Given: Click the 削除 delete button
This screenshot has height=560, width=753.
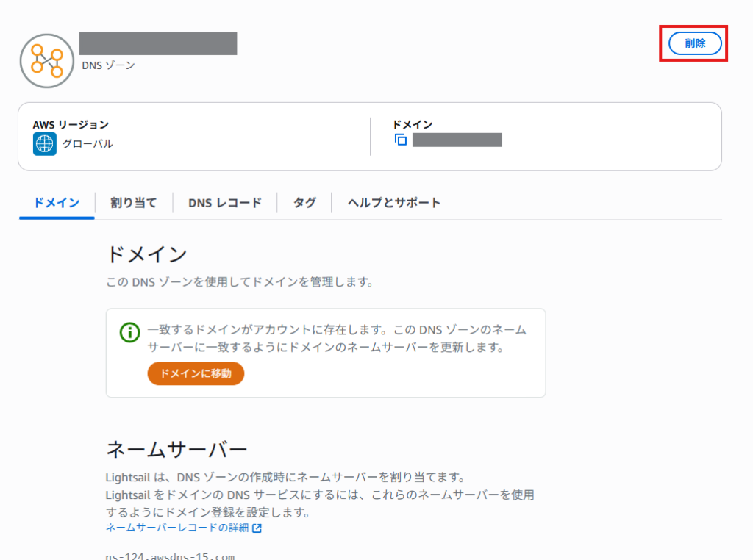Looking at the screenshot, I should [x=695, y=43].
